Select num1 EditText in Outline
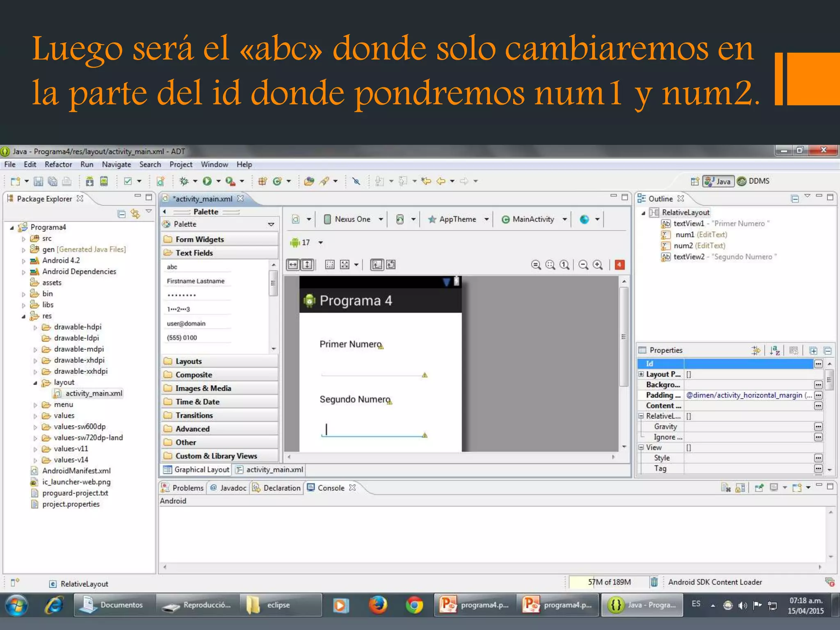 coord(685,235)
